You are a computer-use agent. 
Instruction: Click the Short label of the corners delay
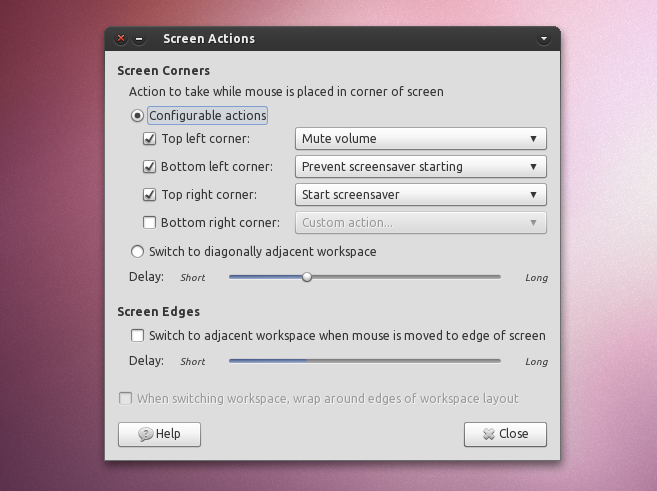point(193,278)
